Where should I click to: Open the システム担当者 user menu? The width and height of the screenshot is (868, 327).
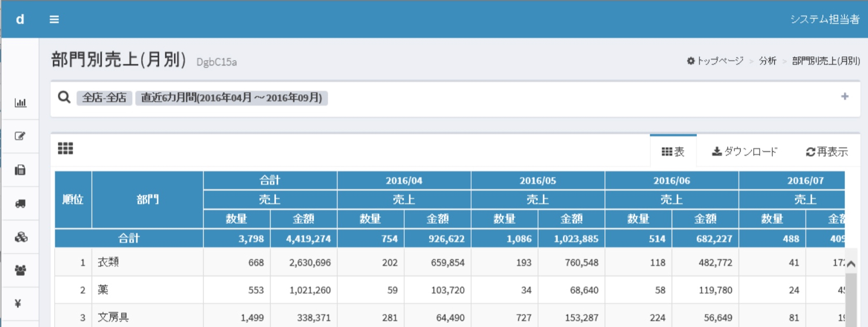pos(825,19)
